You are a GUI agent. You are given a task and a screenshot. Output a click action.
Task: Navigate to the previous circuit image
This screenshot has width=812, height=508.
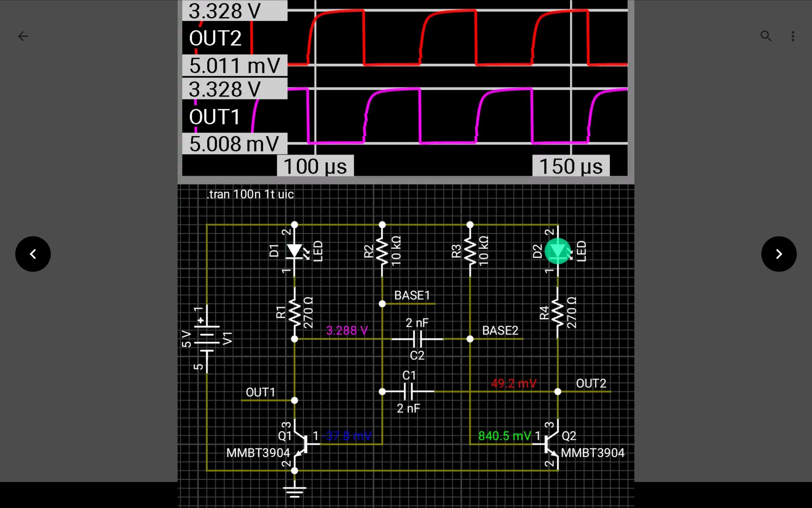coord(33,254)
